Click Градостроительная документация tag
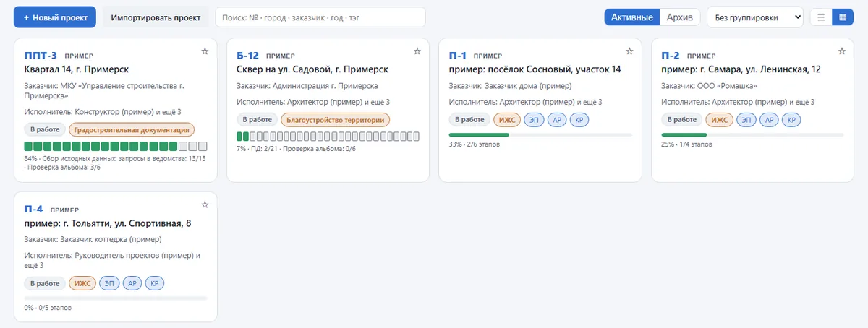This screenshot has height=328, width=868. pyautogui.click(x=132, y=130)
